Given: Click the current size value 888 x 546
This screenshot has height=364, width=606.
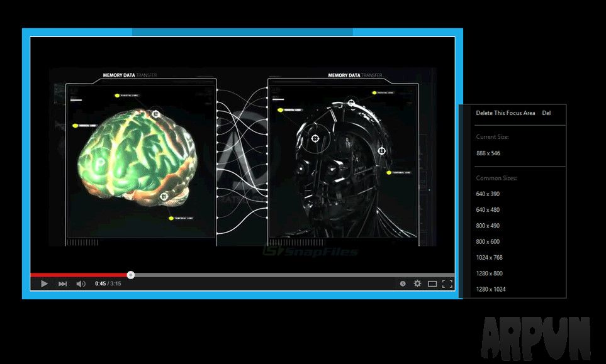Looking at the screenshot, I should pyautogui.click(x=488, y=153).
